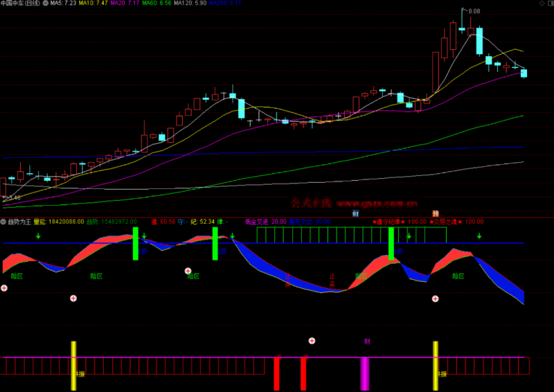Click the gear icon beside 趋势为王 indicator
The image size is (554, 392).
[3, 222]
